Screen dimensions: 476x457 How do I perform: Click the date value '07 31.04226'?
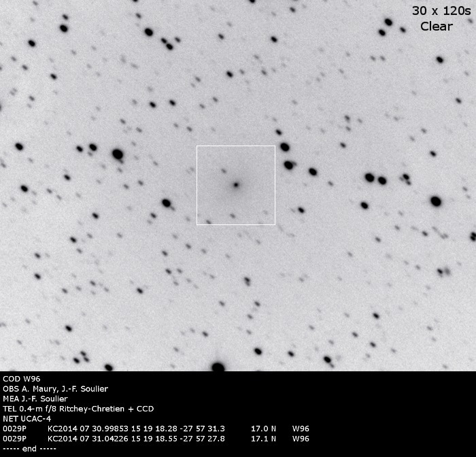click(104, 439)
